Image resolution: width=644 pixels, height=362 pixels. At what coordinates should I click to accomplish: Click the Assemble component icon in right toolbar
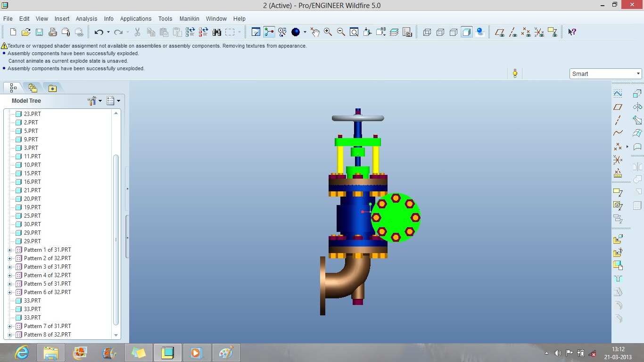618,239
